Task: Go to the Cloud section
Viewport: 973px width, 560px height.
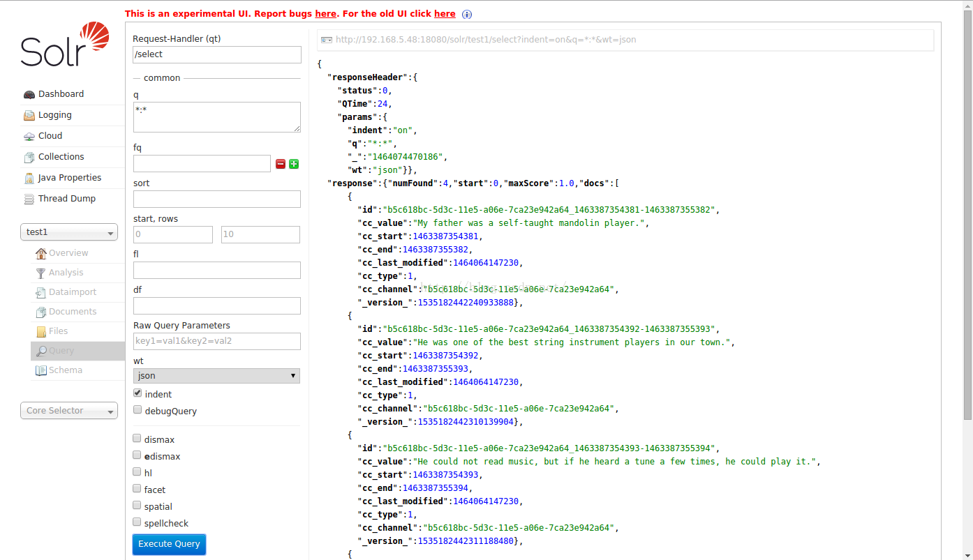Action: click(50, 136)
